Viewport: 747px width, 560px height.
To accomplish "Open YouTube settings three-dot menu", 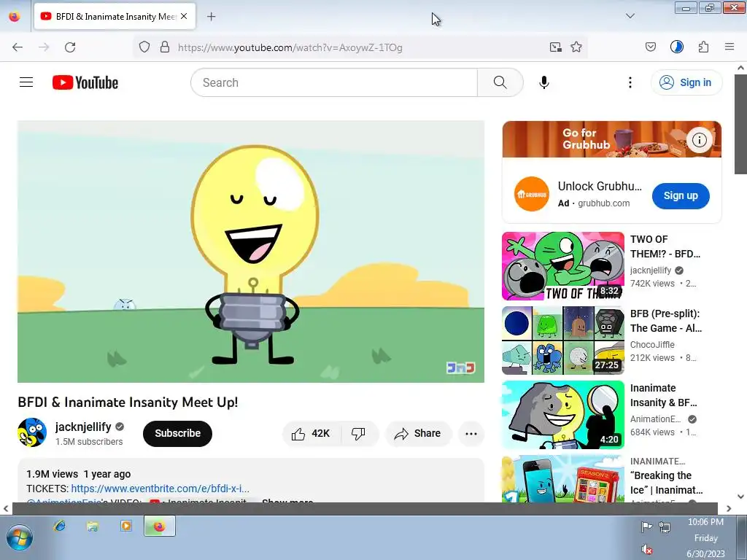I will coord(630,82).
